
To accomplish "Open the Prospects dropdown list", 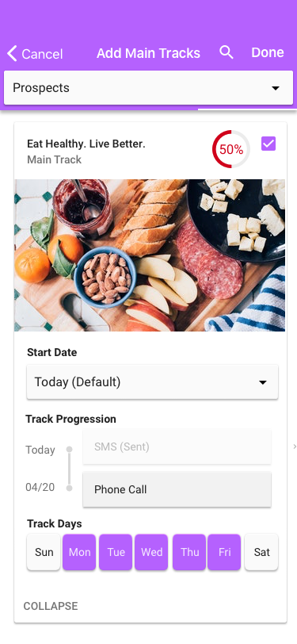I will [x=149, y=88].
